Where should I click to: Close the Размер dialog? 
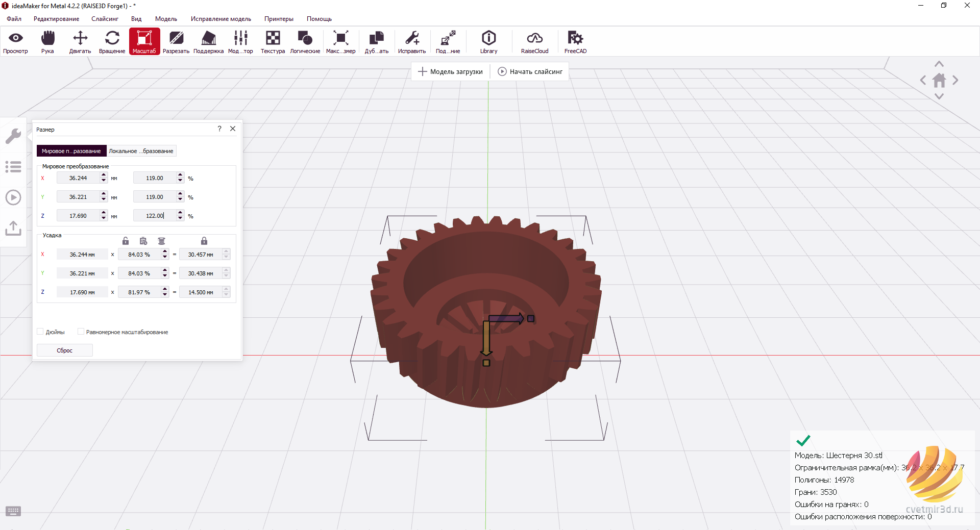click(x=233, y=129)
